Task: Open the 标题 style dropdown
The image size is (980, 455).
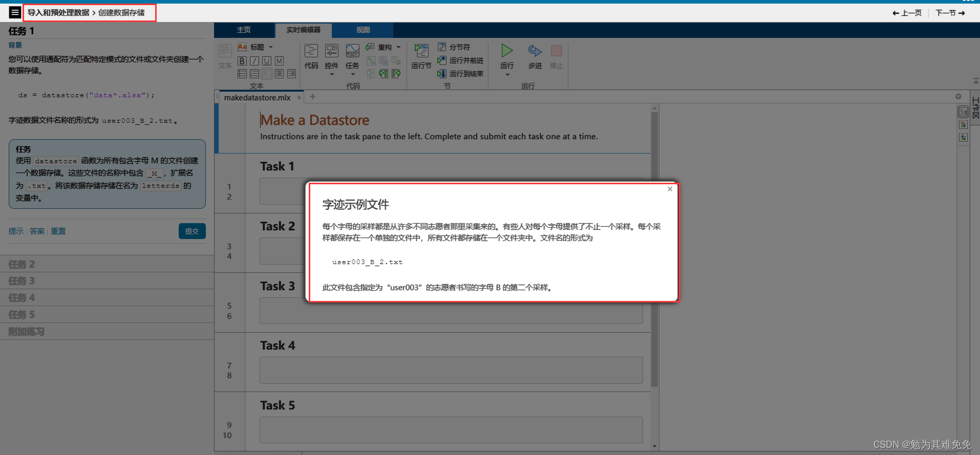Action: pyautogui.click(x=271, y=47)
